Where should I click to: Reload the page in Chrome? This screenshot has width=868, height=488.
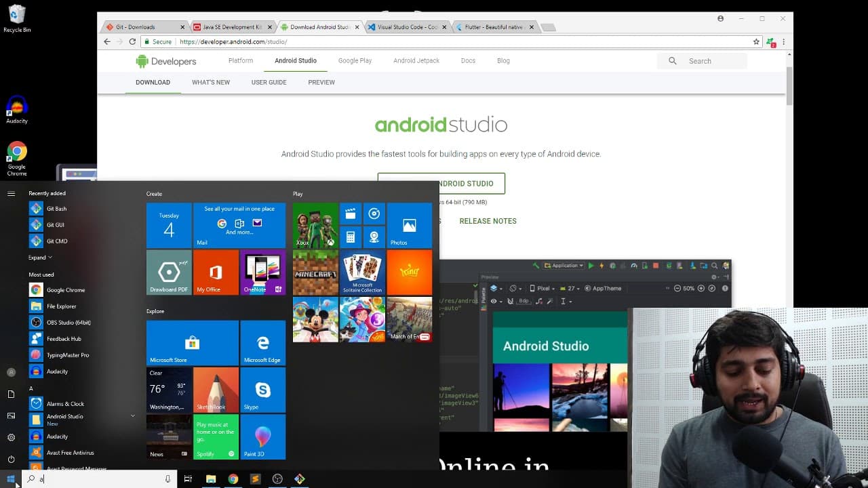tap(132, 41)
